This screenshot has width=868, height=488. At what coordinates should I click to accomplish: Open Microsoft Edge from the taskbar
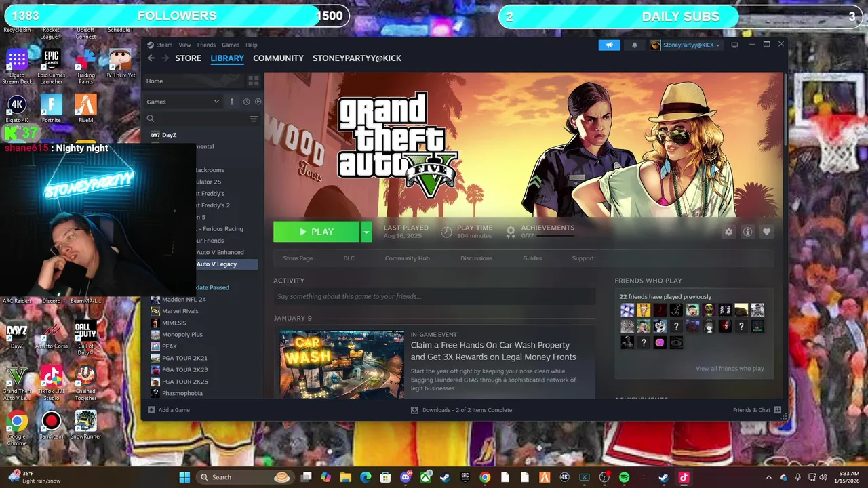pos(366,477)
